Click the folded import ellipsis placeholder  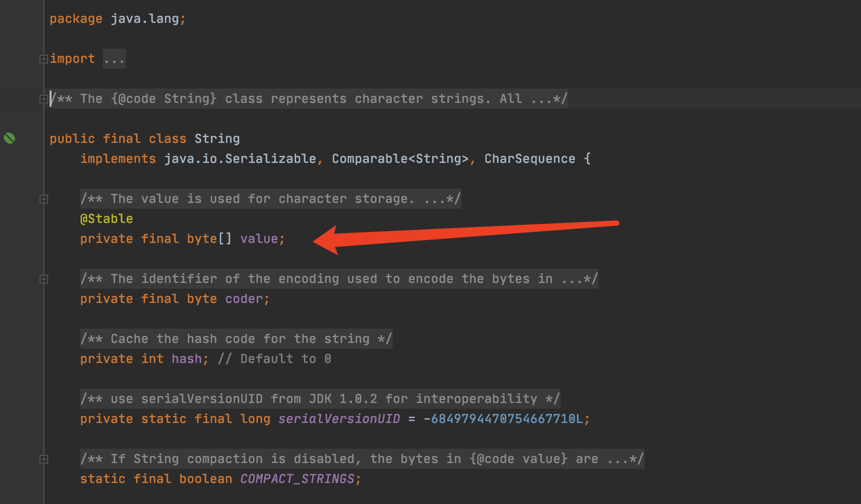(x=114, y=59)
